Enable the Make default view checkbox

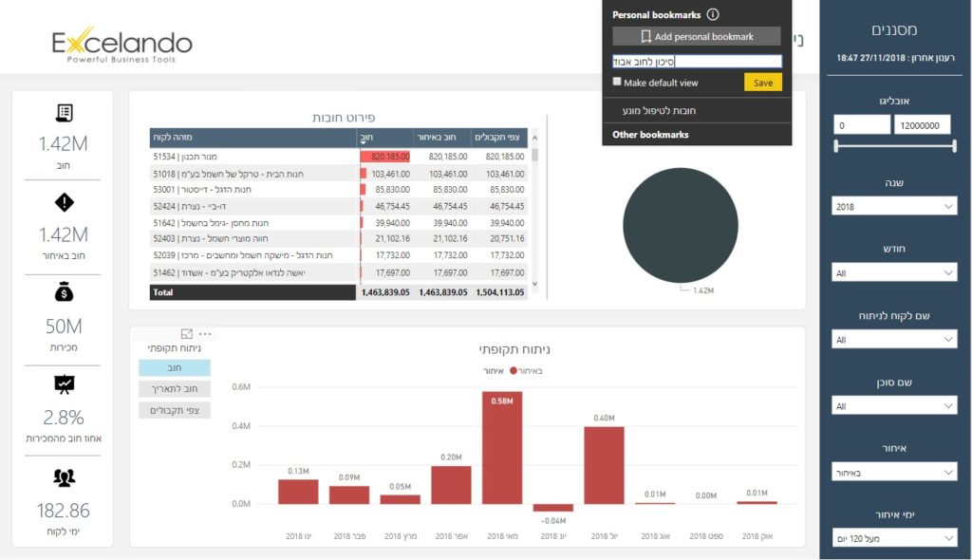617,83
